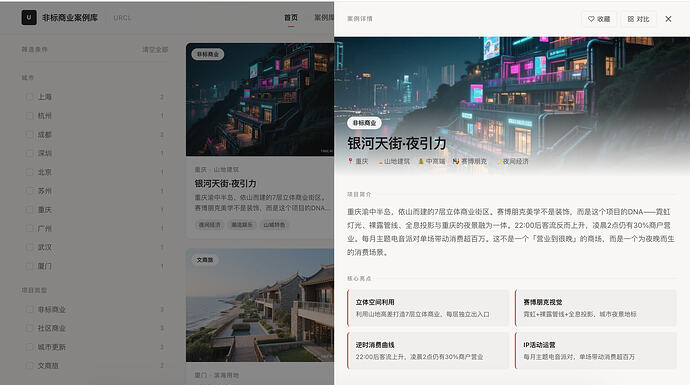Select the IP活动运营 highlight card

595,351
